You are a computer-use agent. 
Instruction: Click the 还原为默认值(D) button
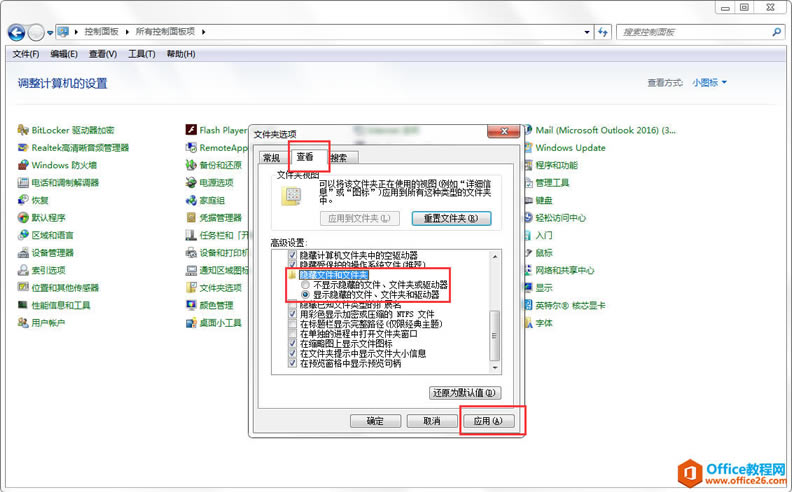coord(465,392)
